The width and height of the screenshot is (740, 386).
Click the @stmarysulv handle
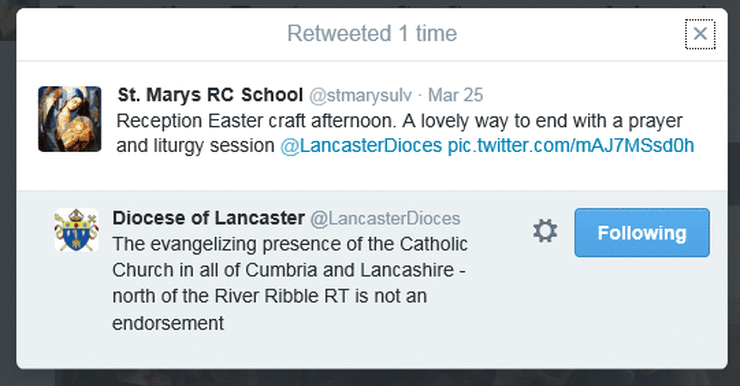[360, 95]
